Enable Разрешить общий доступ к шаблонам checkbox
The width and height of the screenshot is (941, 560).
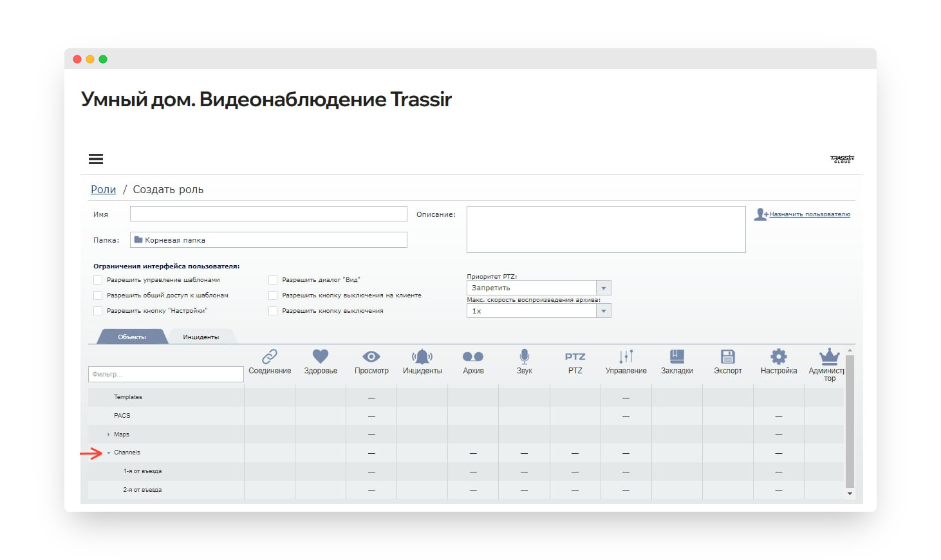98,295
